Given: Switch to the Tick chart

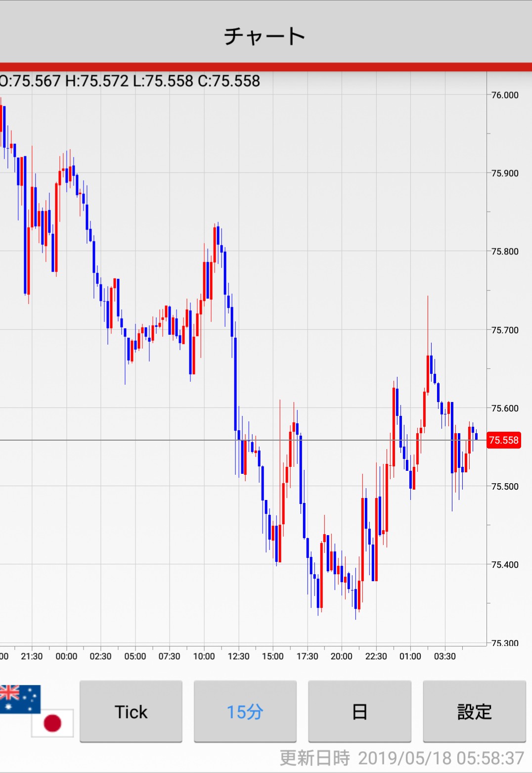Looking at the screenshot, I should (x=131, y=712).
